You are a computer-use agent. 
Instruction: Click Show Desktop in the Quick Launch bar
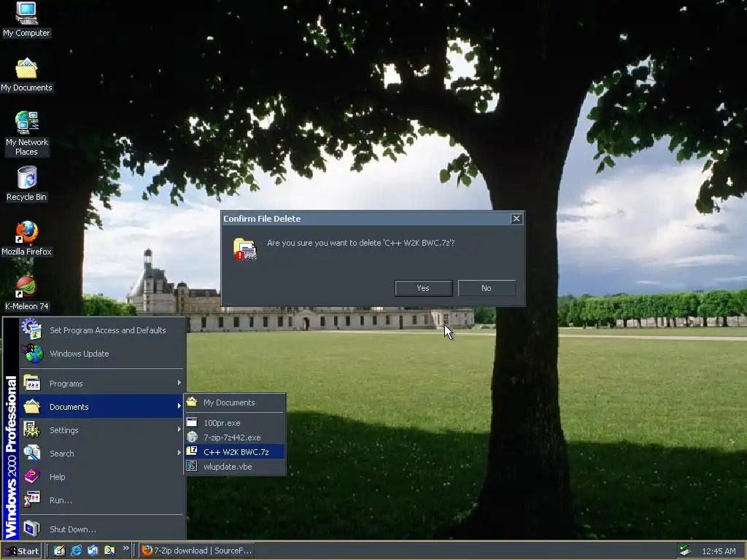59,551
